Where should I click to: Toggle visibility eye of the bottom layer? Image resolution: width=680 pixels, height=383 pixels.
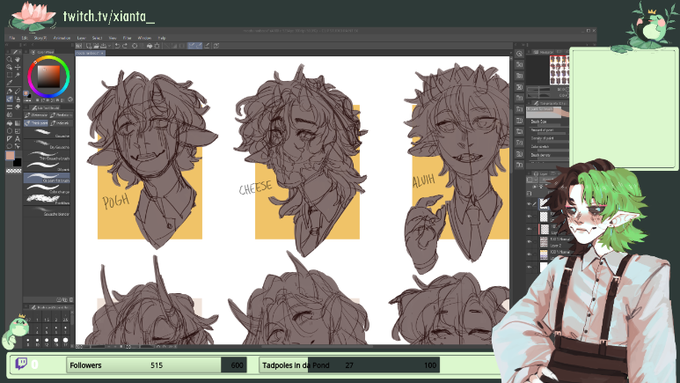[x=529, y=268]
